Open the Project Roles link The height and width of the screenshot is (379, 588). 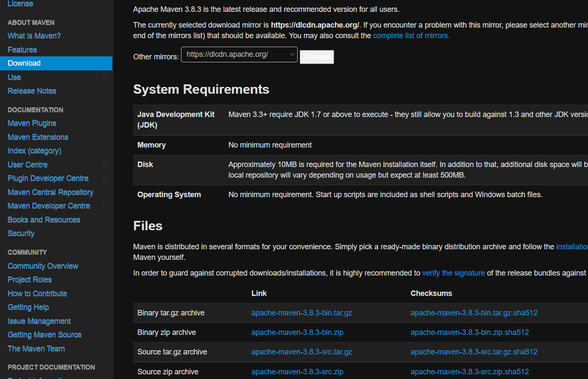coord(30,280)
